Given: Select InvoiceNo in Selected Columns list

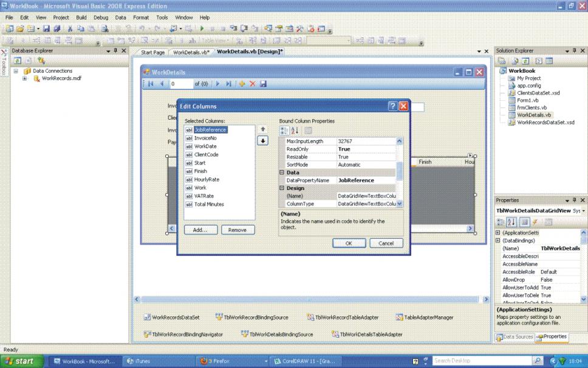Looking at the screenshot, I should point(205,138).
